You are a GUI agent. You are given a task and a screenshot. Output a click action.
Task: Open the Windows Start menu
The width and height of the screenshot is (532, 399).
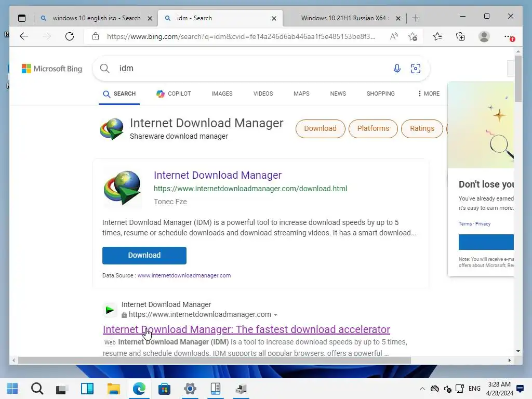click(12, 389)
